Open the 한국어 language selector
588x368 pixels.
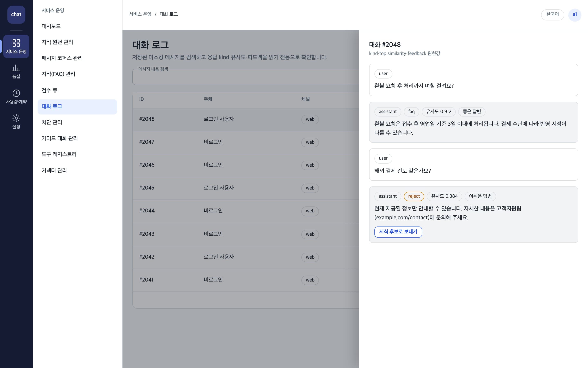click(552, 15)
